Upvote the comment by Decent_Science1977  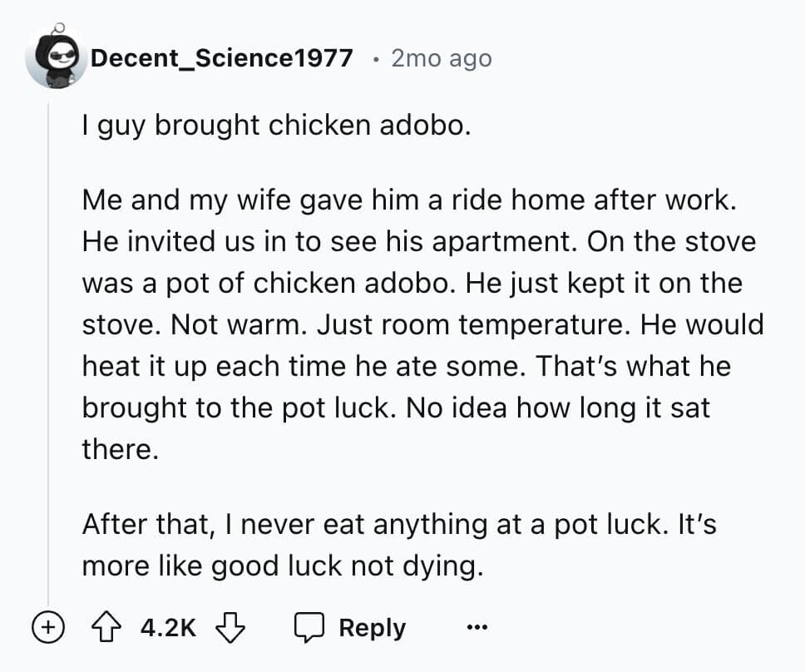[x=106, y=627]
